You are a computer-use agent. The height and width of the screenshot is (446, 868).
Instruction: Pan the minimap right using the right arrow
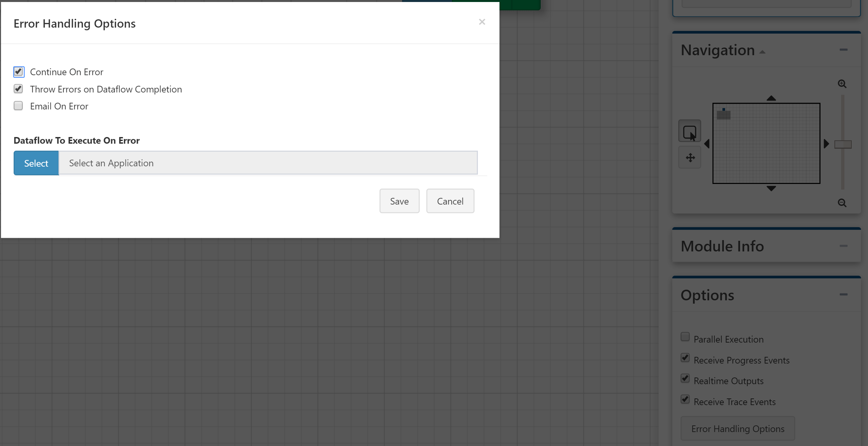(x=826, y=144)
